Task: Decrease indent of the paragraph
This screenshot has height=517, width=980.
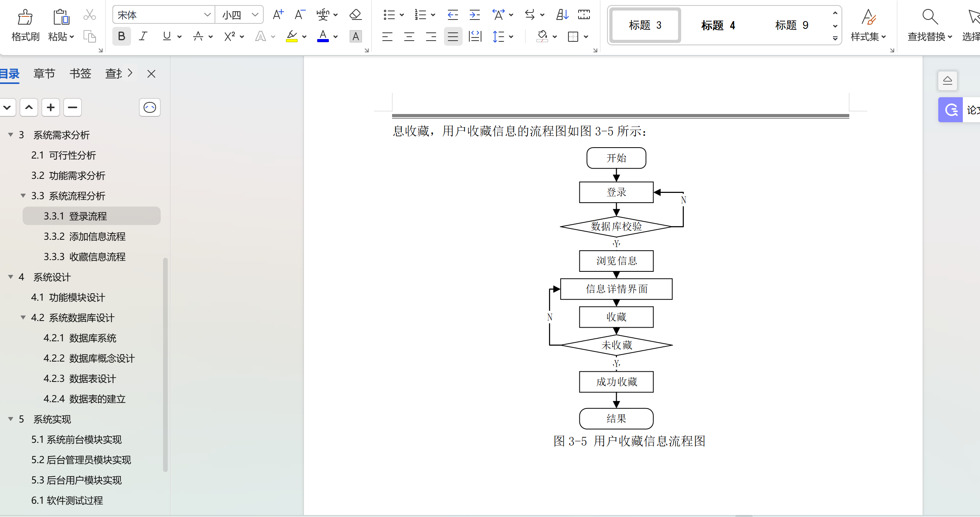Action: pos(452,14)
